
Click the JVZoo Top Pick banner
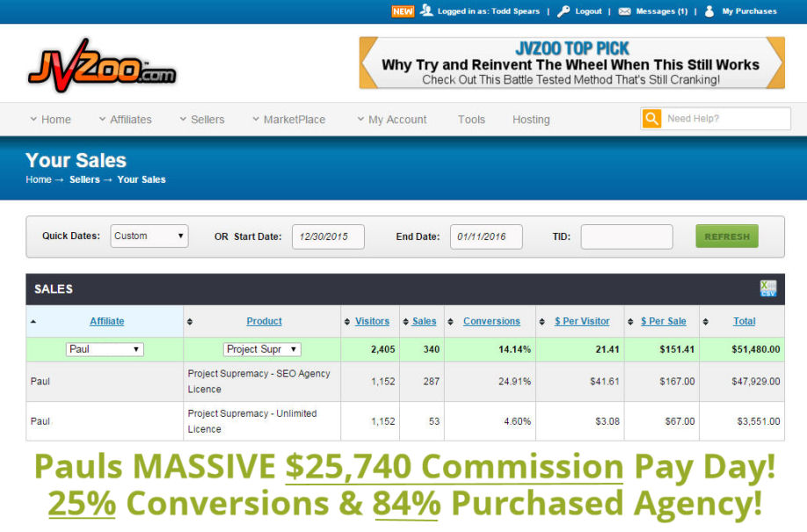click(571, 62)
